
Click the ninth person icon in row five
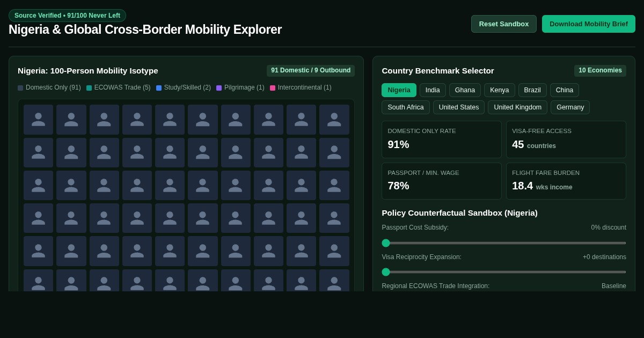[x=301, y=251]
